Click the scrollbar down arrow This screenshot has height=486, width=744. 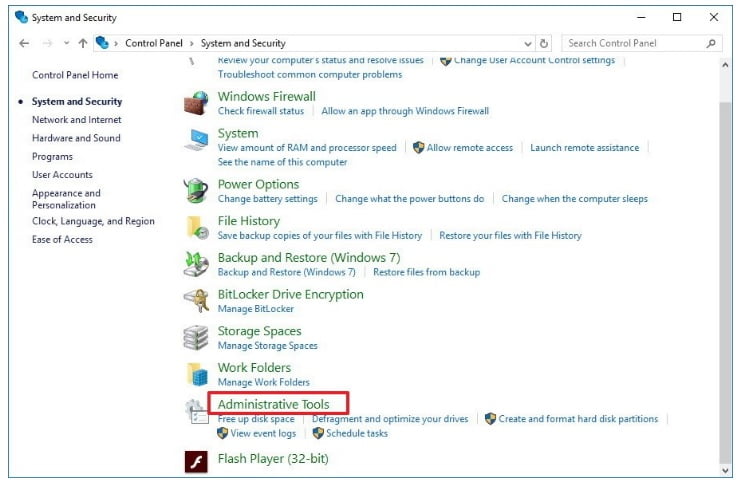[725, 470]
